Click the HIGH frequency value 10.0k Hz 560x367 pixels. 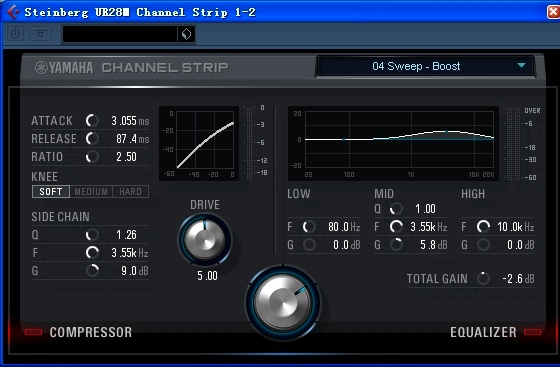[516, 227]
